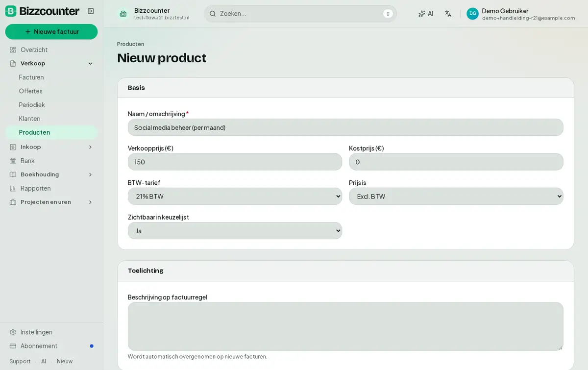588x370 pixels.
Task: Click the Bizzcounter logo icon
Action: [11, 11]
